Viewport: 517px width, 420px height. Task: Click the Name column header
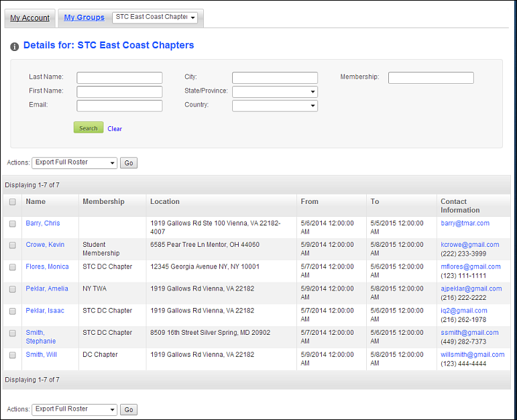click(x=36, y=201)
